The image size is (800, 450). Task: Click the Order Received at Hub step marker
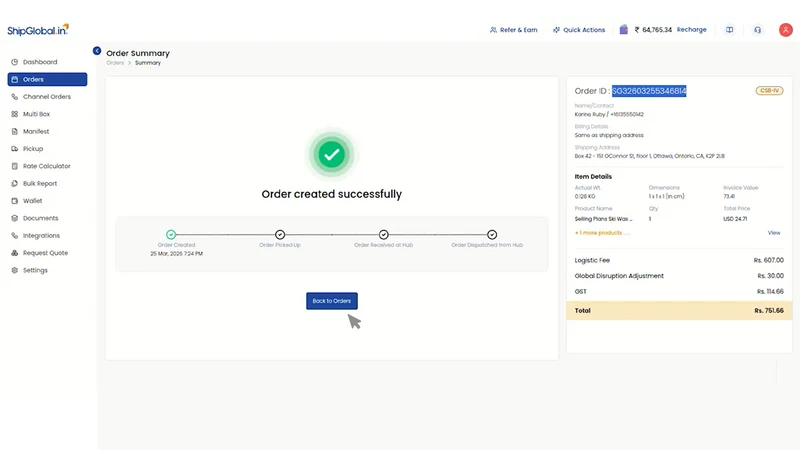[x=384, y=234]
